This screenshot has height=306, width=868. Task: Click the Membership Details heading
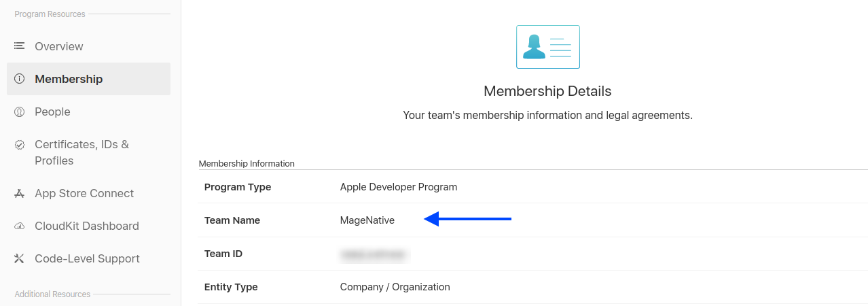(547, 91)
